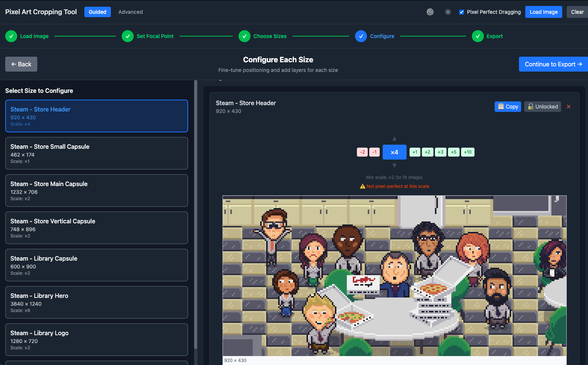Click Continue to Export button
This screenshot has height=365, width=588.
pyautogui.click(x=553, y=64)
